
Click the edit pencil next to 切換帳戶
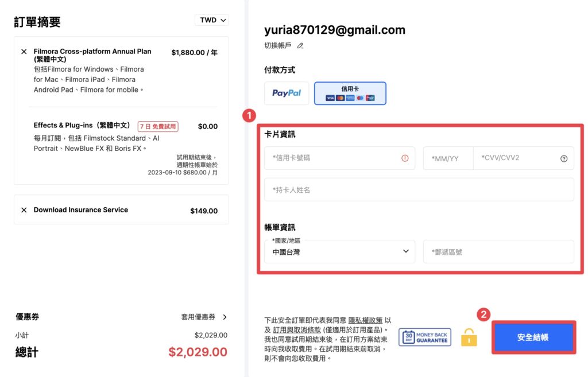click(300, 46)
